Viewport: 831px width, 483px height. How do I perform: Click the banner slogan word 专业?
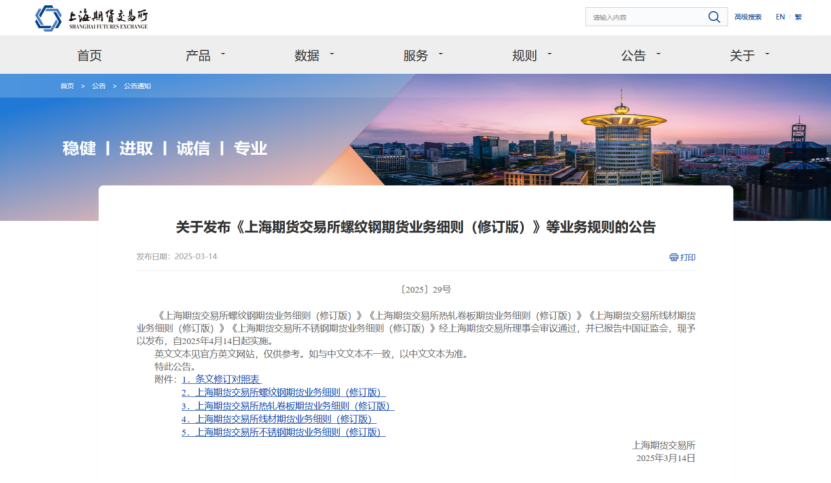(x=250, y=148)
